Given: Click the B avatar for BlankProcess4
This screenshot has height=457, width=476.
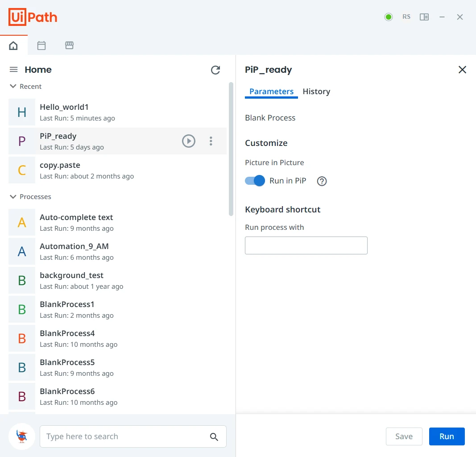Looking at the screenshot, I should [22, 338].
